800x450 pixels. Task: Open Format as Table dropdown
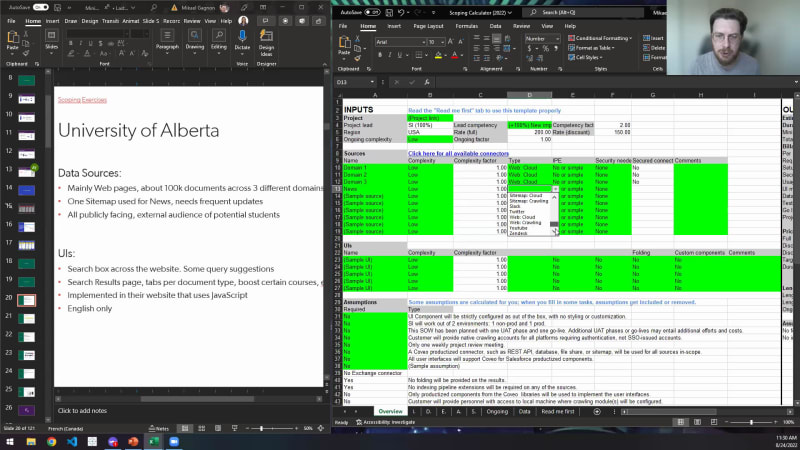coord(592,48)
